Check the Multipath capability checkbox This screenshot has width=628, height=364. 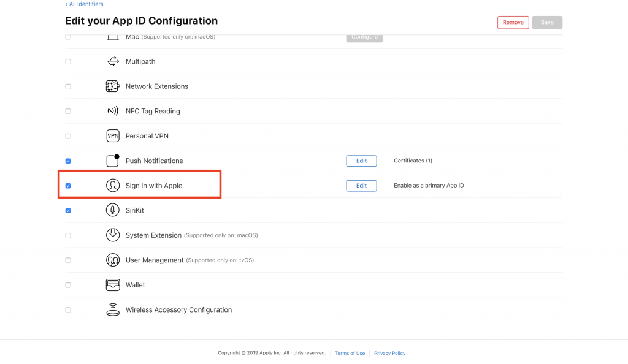68,61
